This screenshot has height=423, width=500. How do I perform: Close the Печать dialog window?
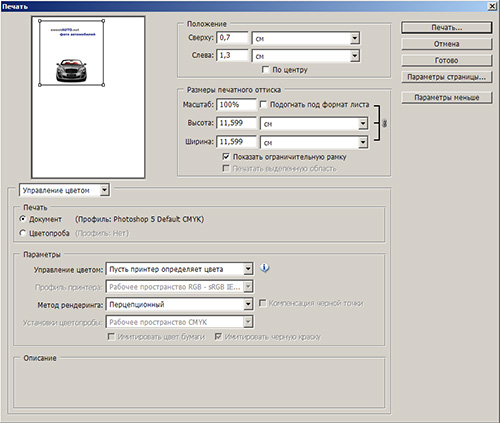click(x=492, y=6)
